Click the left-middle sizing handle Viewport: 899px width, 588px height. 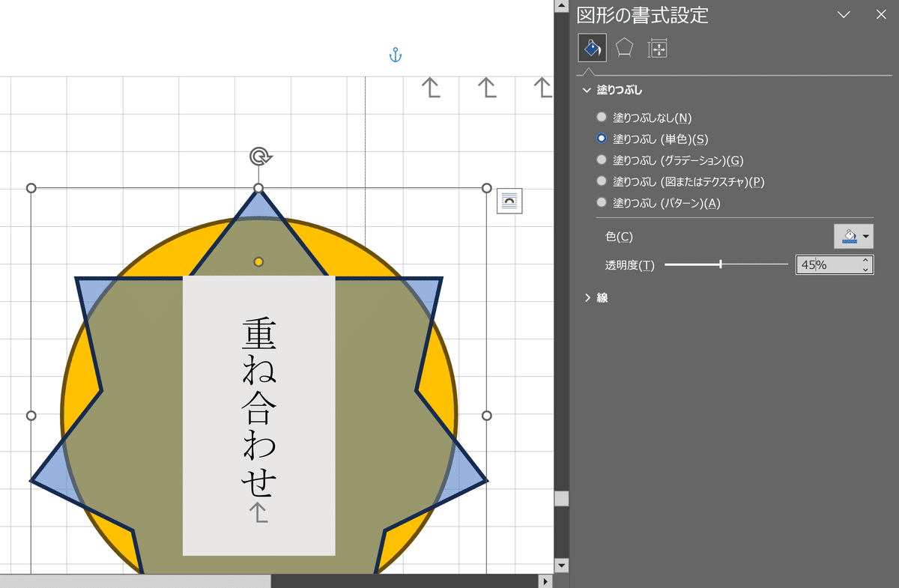(31, 416)
